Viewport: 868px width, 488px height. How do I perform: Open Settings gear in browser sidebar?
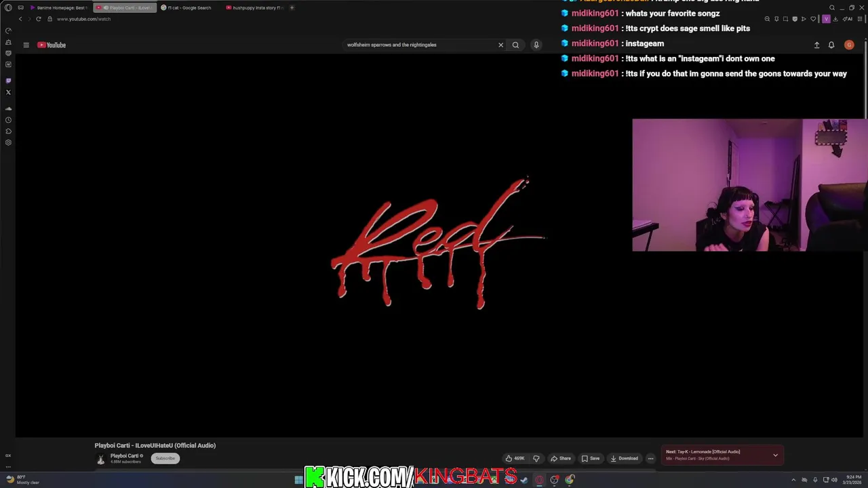(x=8, y=142)
